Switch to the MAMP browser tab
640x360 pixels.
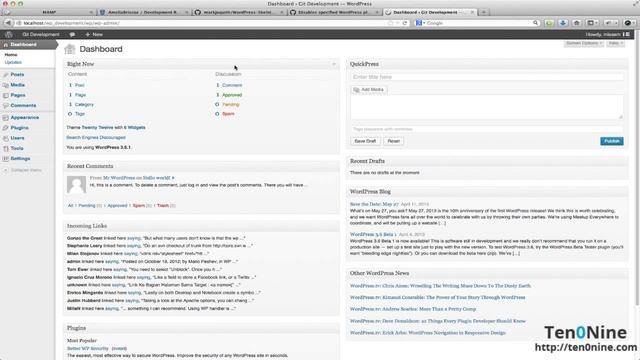pyautogui.click(x=49, y=12)
